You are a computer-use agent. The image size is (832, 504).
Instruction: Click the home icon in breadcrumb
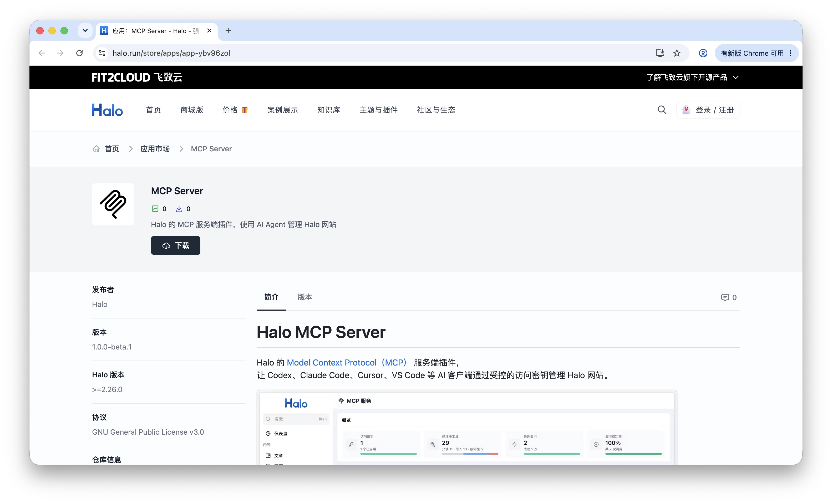coord(96,149)
